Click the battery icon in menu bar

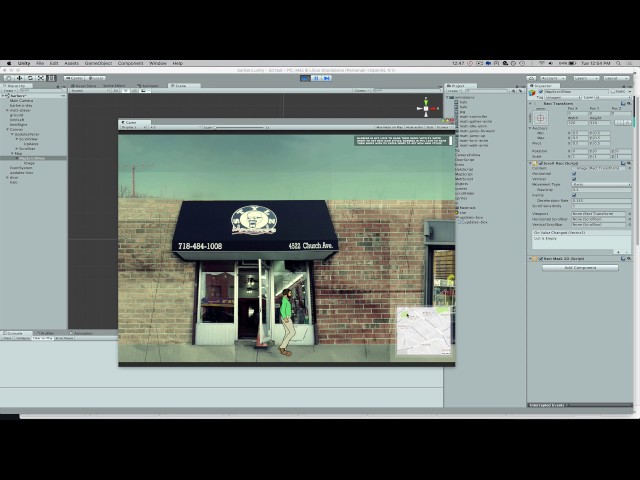[572, 63]
